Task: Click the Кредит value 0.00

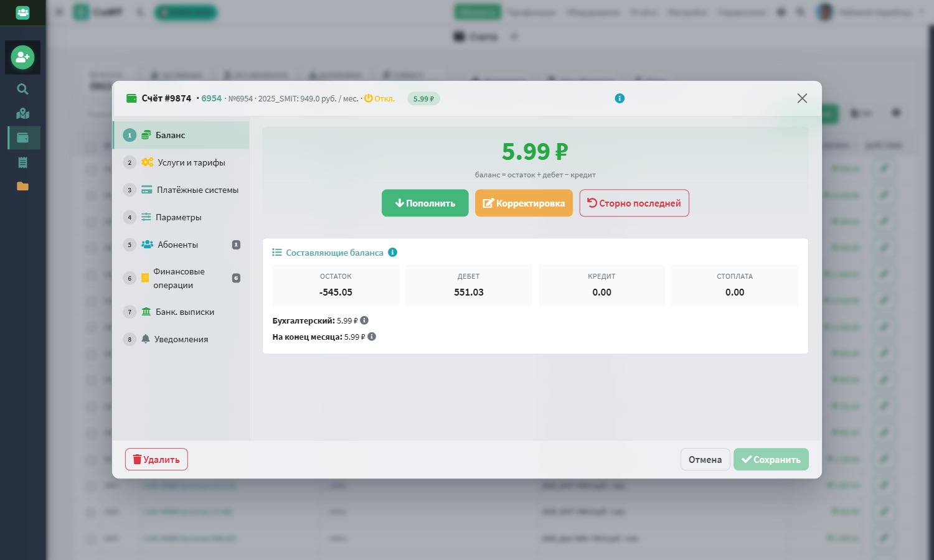Action: pyautogui.click(x=601, y=292)
